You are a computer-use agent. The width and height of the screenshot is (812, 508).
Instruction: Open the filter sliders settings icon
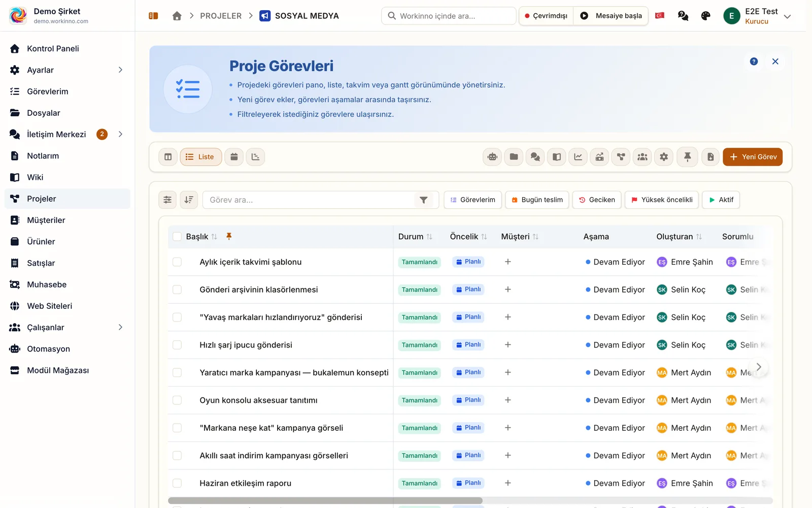tap(167, 200)
